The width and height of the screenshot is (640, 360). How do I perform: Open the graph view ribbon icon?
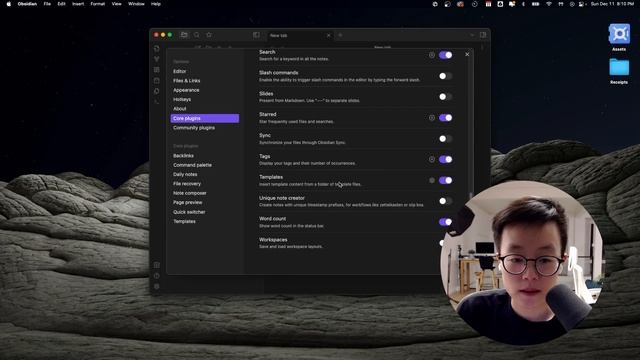pos(157,59)
